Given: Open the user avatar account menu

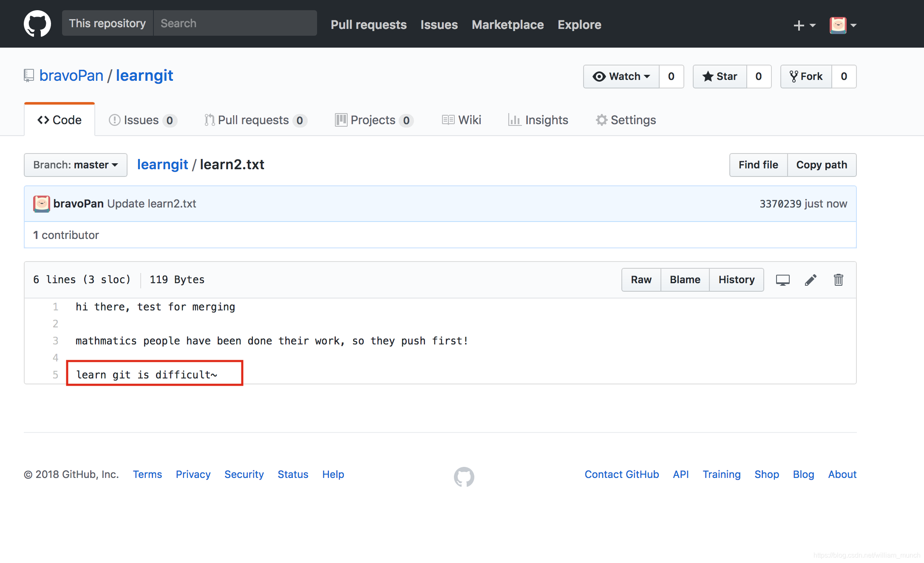Looking at the screenshot, I should [x=843, y=25].
